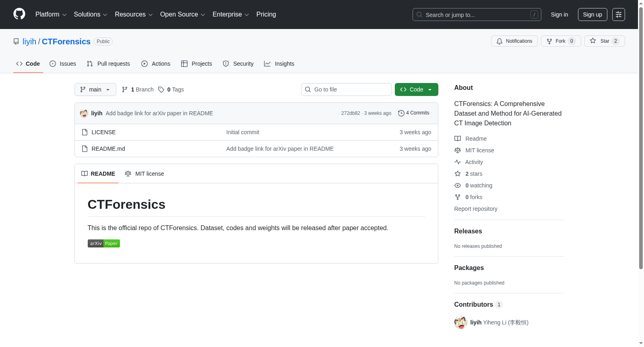
Task: Click 'No releases published' text
Action: [x=478, y=246]
